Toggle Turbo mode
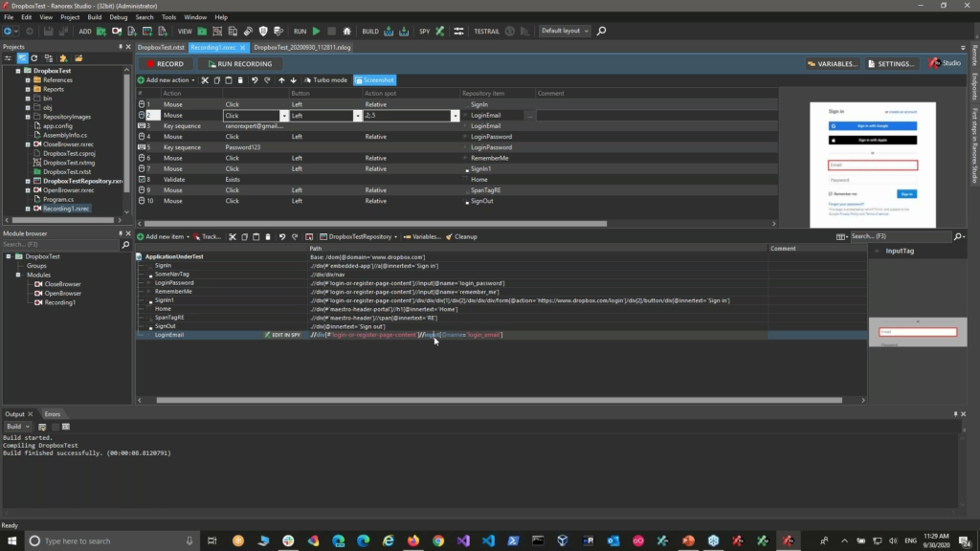Image resolution: width=980 pixels, height=551 pixels. coord(325,80)
